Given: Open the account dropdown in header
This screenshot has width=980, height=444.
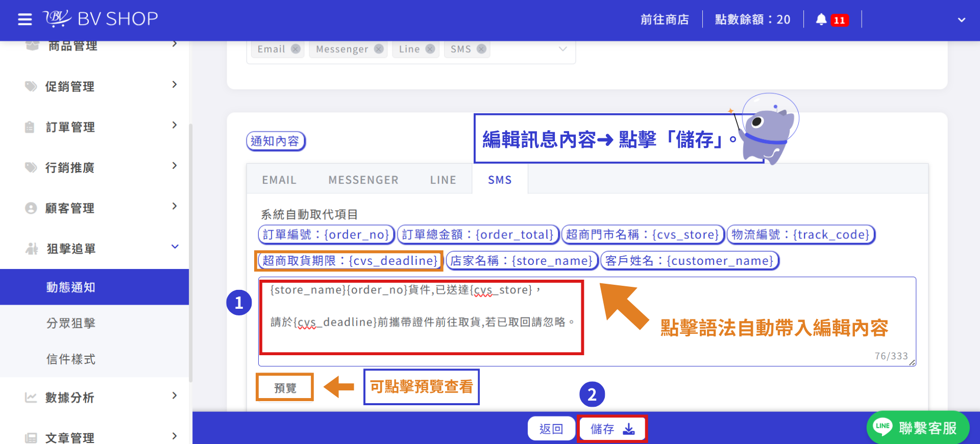Looking at the screenshot, I should tap(962, 20).
